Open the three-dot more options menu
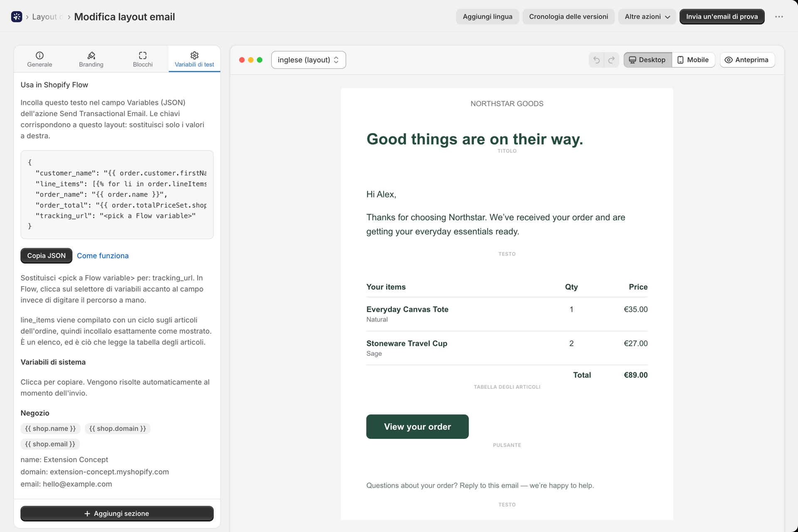The height and width of the screenshot is (532, 798). (779, 17)
